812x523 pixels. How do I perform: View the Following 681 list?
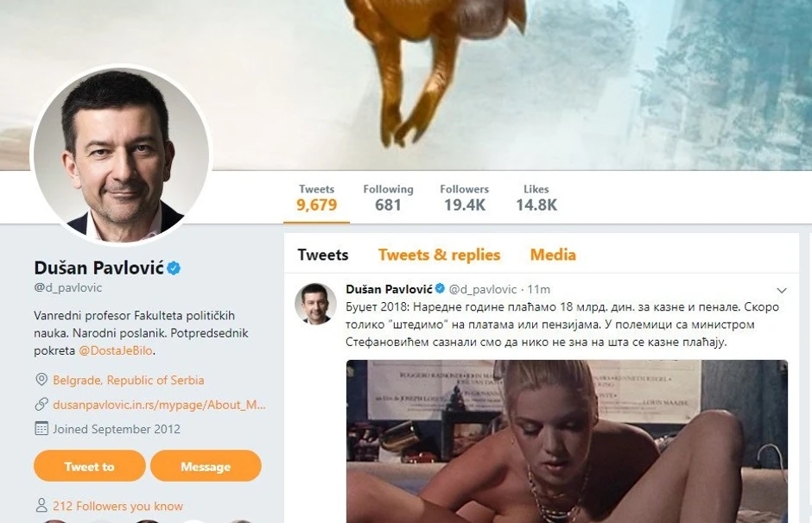[x=388, y=198]
